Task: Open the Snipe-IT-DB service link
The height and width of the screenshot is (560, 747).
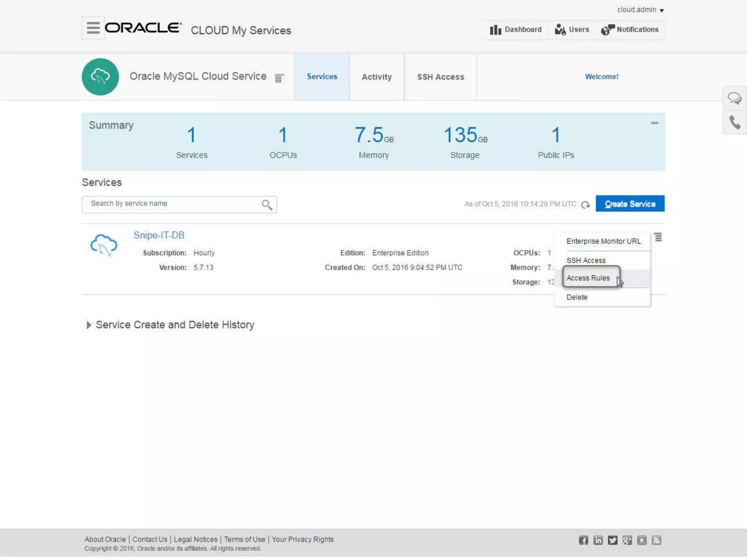Action: click(x=159, y=235)
